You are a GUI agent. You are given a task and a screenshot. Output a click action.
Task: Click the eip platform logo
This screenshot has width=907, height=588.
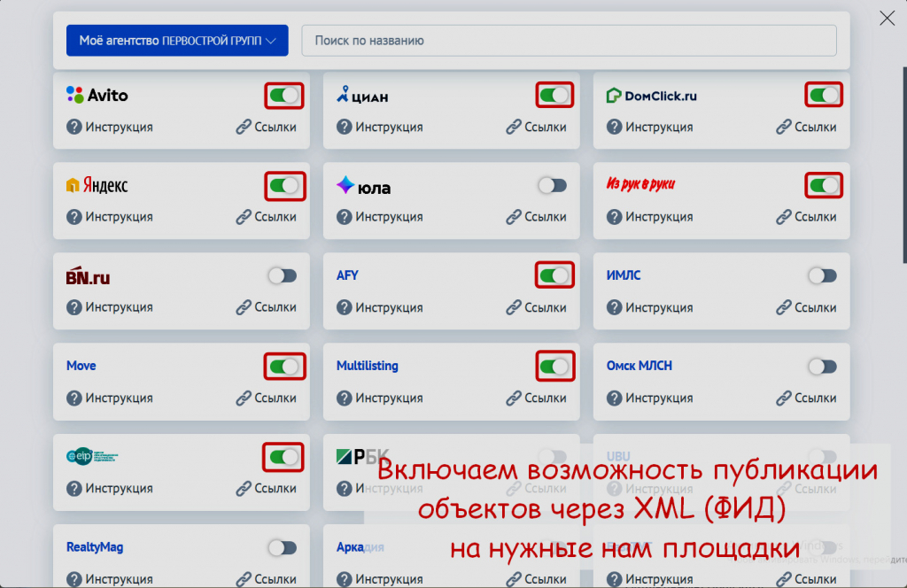coord(92,456)
